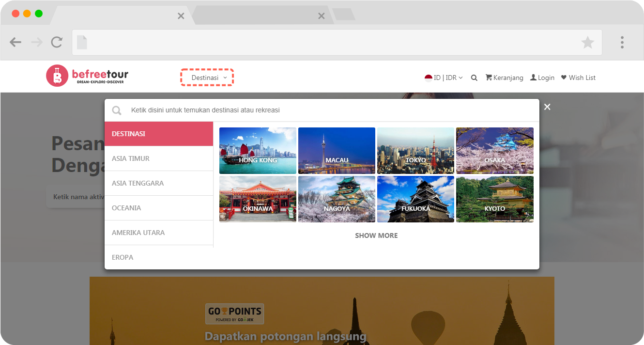Click SHOW MORE destinations
This screenshot has height=345, width=644.
(376, 235)
